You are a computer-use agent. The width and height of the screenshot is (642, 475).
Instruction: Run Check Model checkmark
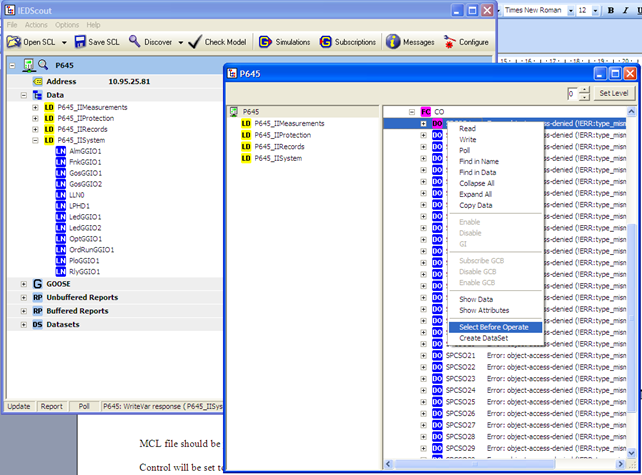tap(195, 42)
